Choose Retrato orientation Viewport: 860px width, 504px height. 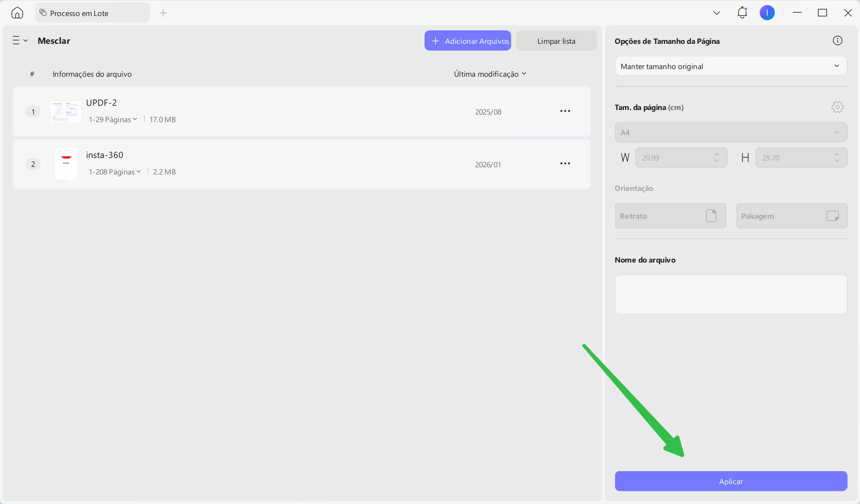coord(670,216)
